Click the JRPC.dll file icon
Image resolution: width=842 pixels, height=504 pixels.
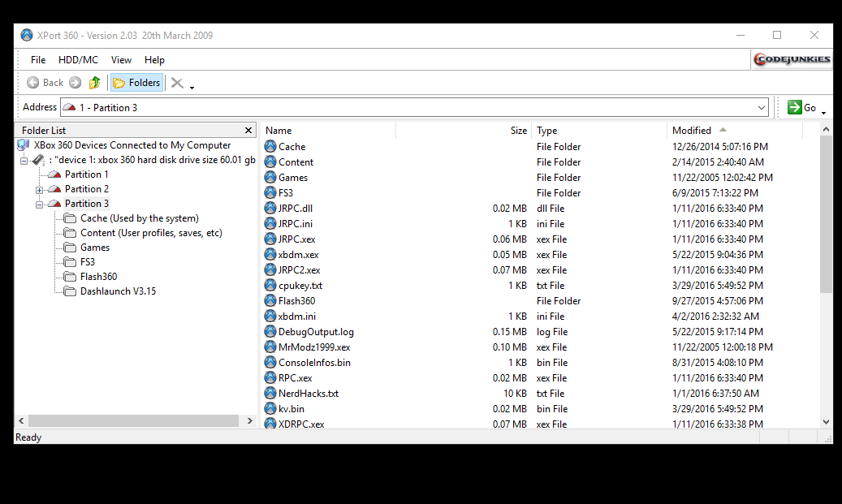click(x=270, y=208)
